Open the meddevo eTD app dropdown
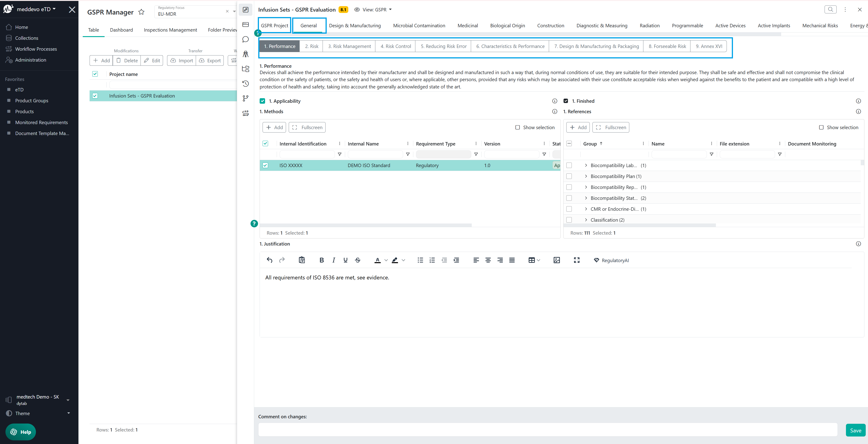 coord(36,9)
